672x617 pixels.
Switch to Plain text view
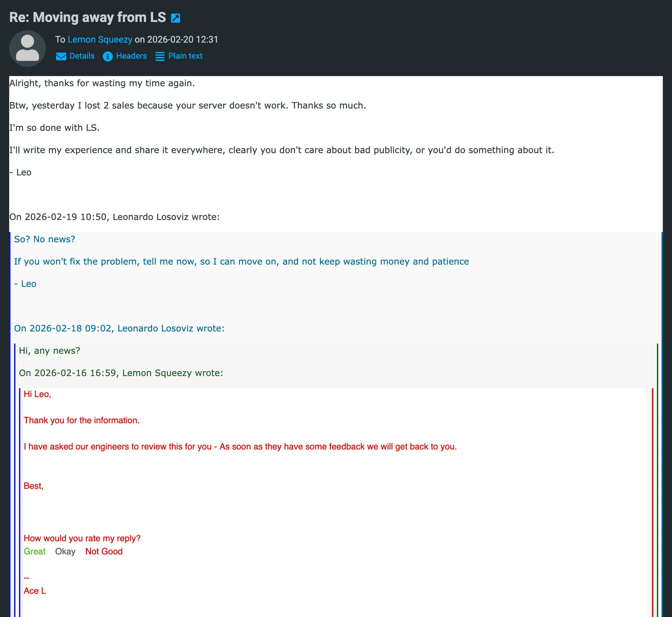point(185,56)
